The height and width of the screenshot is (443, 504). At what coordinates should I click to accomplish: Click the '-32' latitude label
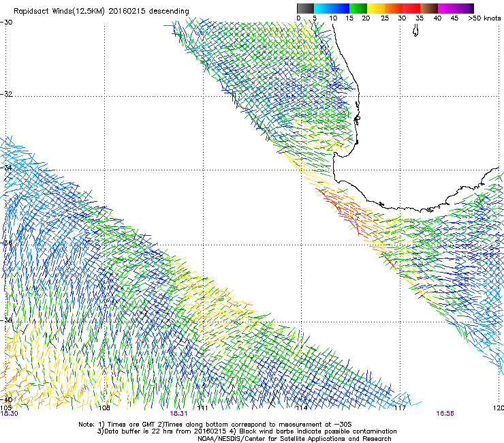pyautogui.click(x=6, y=94)
